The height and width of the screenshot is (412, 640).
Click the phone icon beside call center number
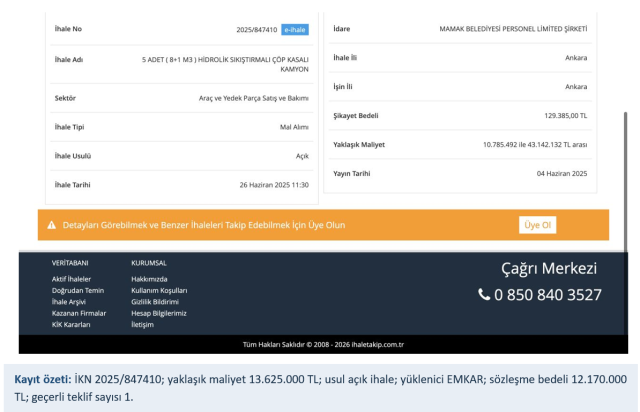click(484, 294)
